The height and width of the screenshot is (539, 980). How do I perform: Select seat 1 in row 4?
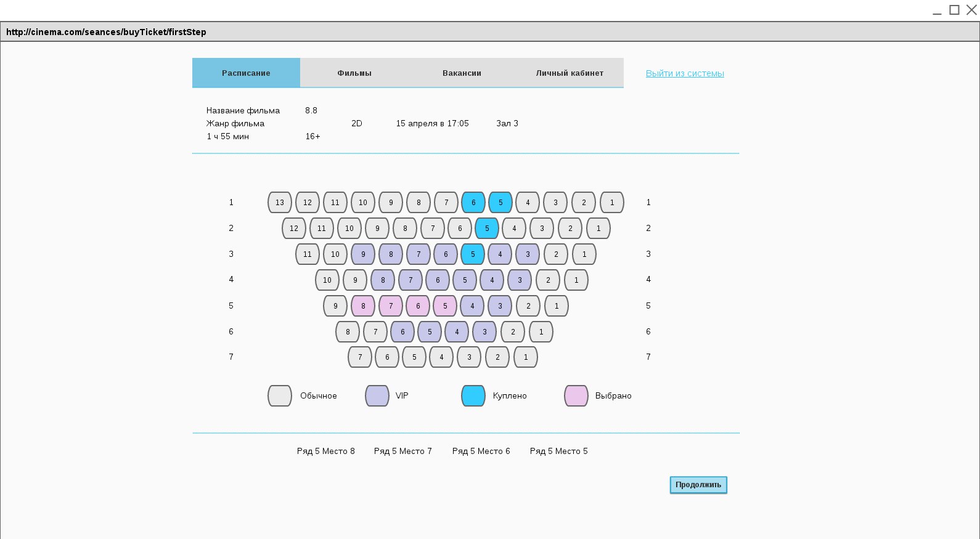coord(576,280)
